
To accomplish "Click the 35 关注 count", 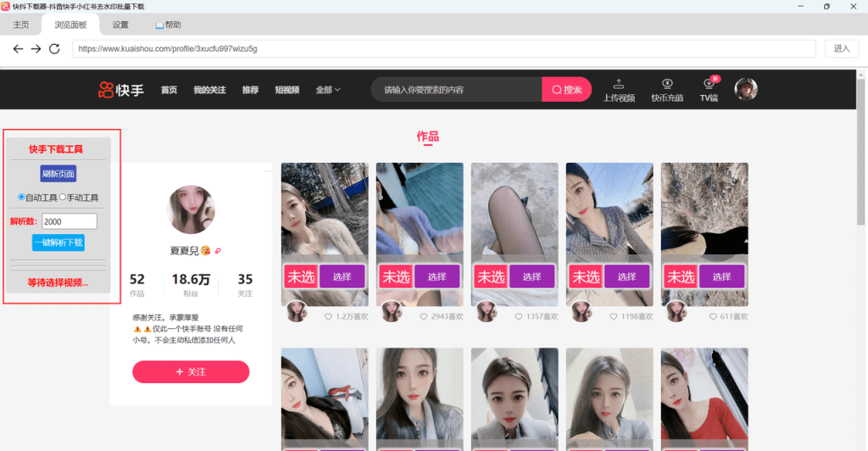I will tap(245, 285).
